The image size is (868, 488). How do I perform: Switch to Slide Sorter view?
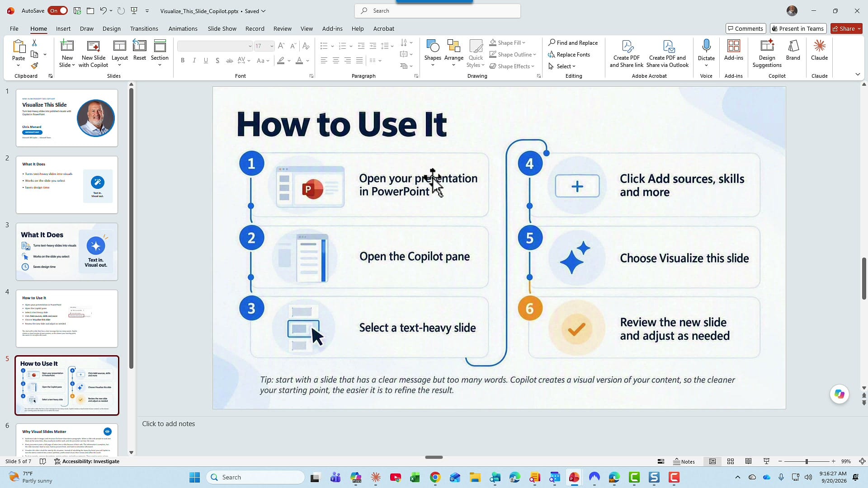730,461
